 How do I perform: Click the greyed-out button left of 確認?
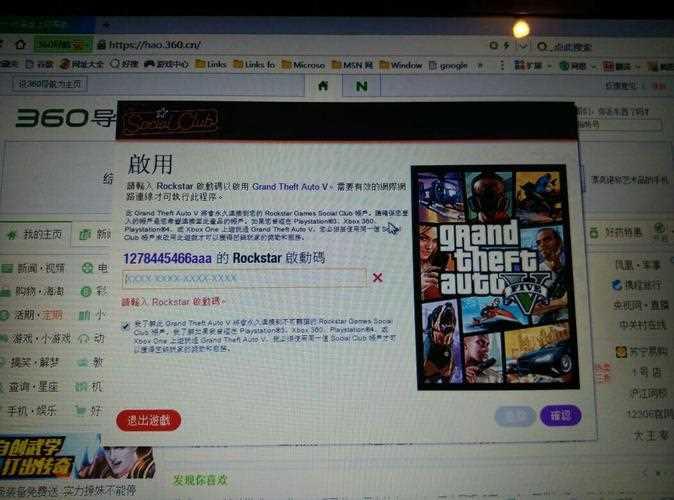515,416
